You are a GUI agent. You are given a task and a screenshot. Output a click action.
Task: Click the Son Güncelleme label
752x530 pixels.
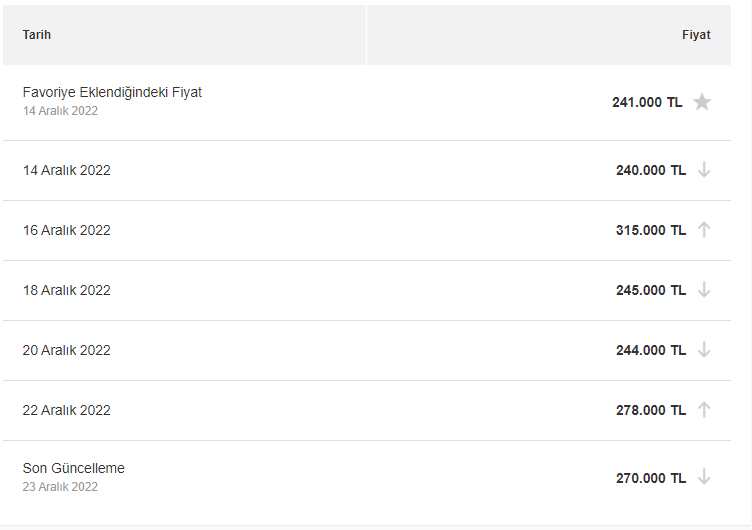coord(73,468)
